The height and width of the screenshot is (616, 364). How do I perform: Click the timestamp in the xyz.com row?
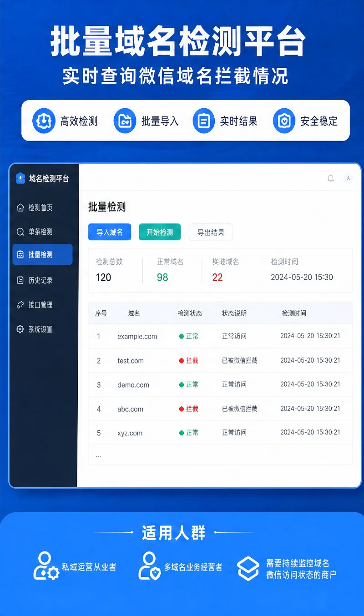point(310,432)
